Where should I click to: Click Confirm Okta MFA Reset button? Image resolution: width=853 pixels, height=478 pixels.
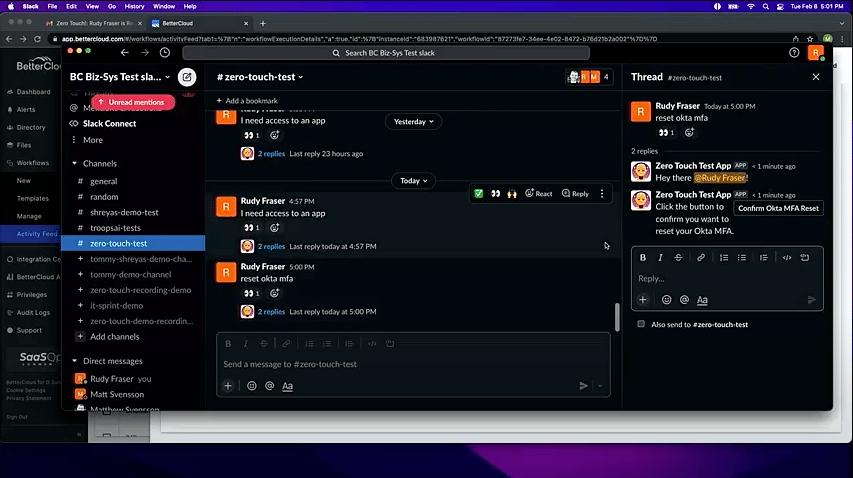(778, 208)
